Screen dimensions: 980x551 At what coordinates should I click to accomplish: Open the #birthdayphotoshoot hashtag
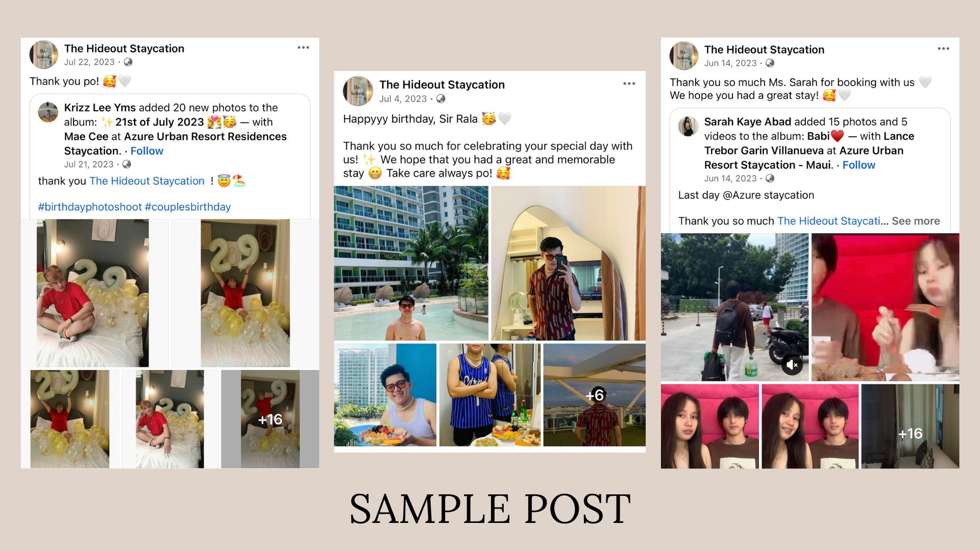(90, 207)
